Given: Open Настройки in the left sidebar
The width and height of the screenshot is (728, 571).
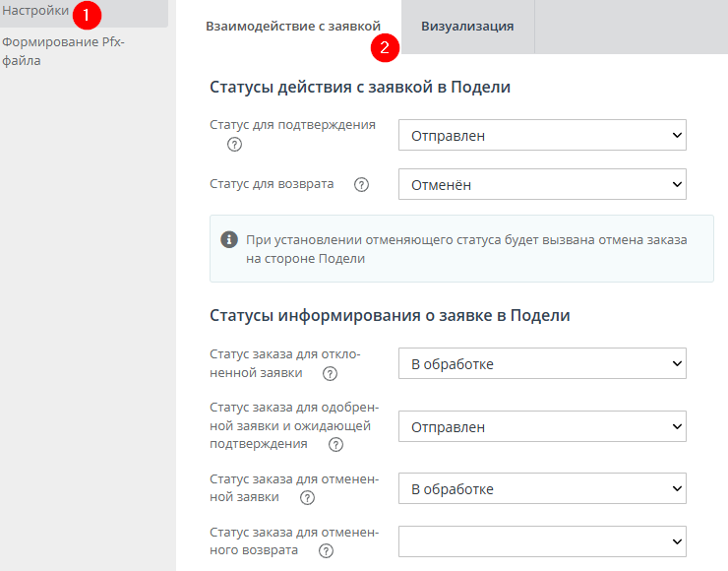Looking at the screenshot, I should click(x=35, y=12).
